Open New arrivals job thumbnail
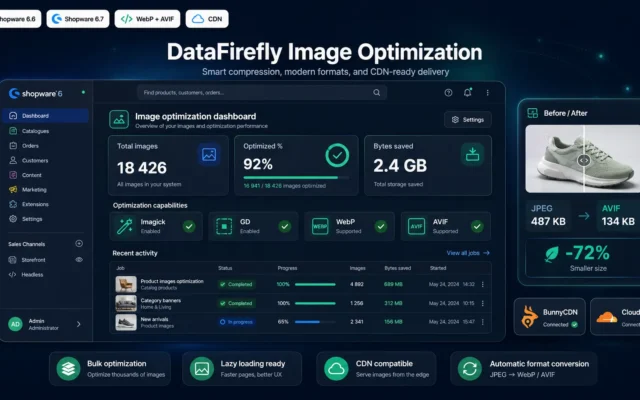The image size is (640, 400). [126, 322]
